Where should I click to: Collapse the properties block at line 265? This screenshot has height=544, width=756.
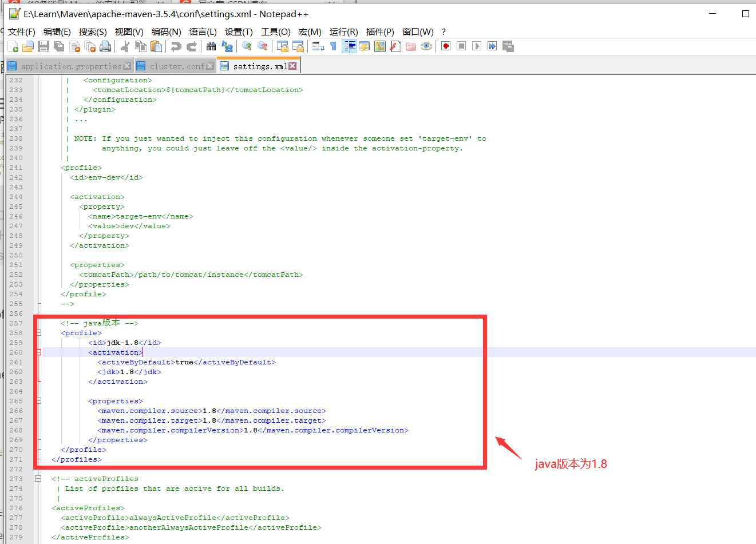point(38,401)
